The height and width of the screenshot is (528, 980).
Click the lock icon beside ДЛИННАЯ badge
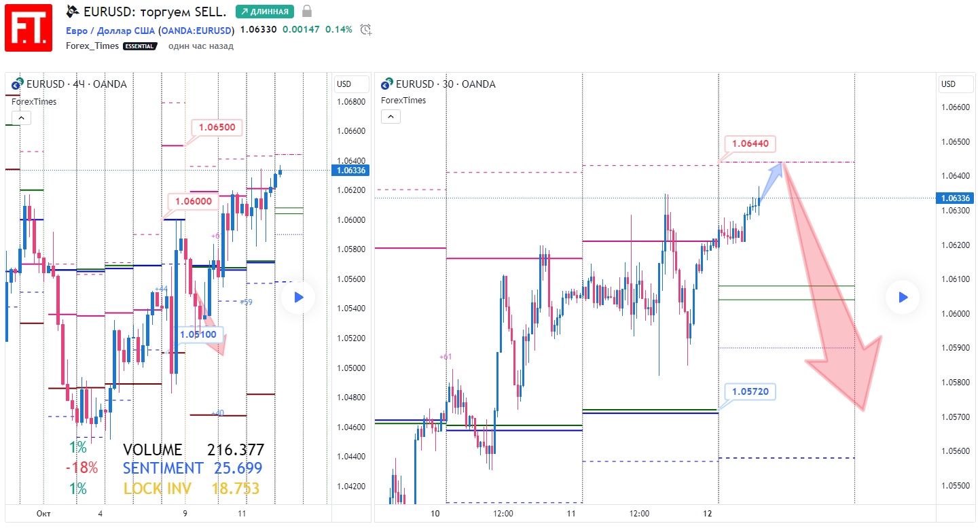[x=307, y=11]
